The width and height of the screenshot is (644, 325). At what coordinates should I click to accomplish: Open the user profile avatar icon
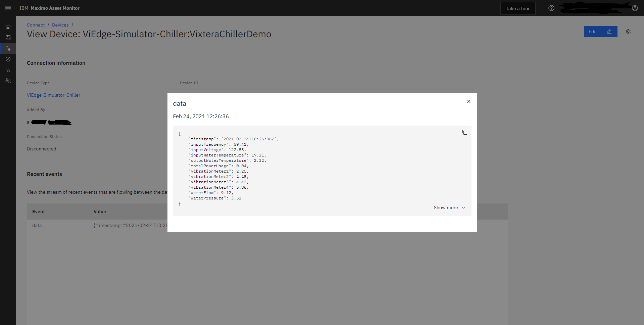(635, 8)
